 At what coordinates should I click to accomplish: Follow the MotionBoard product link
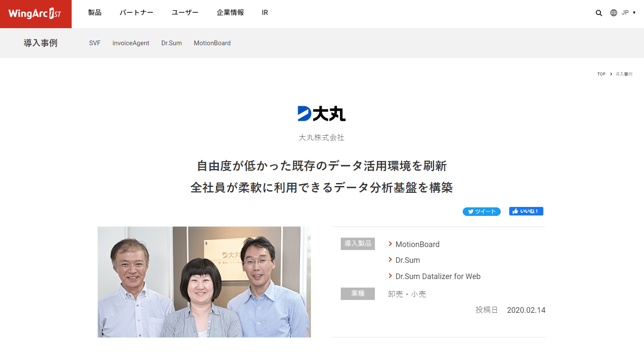pos(417,244)
